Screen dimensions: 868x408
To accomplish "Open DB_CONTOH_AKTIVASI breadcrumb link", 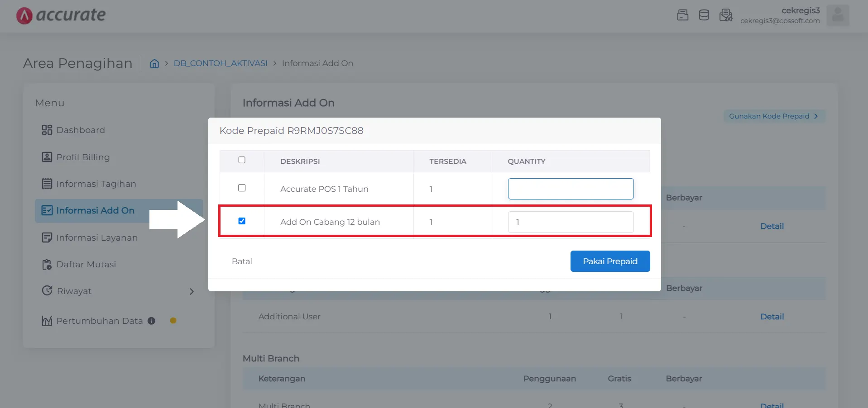I will (x=221, y=63).
